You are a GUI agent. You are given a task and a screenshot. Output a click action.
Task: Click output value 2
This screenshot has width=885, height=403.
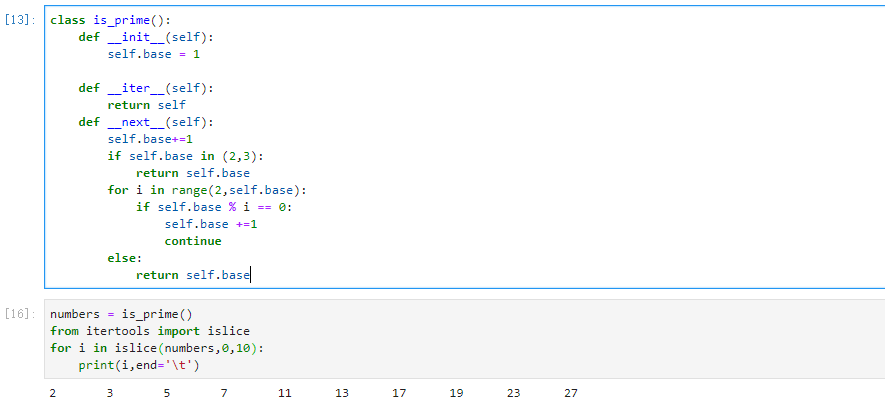pyautogui.click(x=53, y=393)
